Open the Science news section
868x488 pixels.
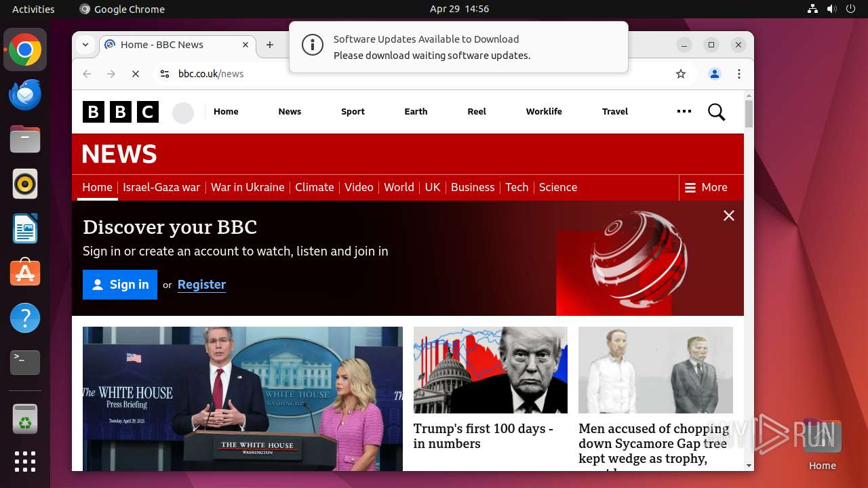pos(558,188)
